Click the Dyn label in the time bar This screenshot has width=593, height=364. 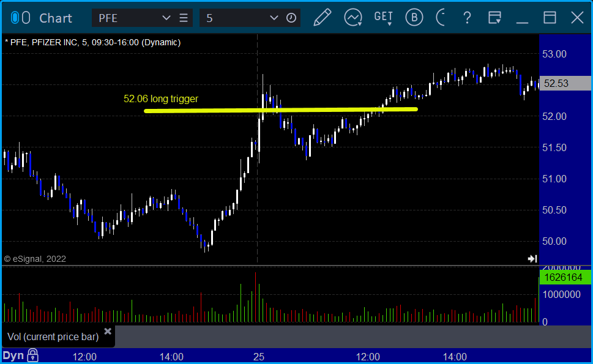point(13,355)
